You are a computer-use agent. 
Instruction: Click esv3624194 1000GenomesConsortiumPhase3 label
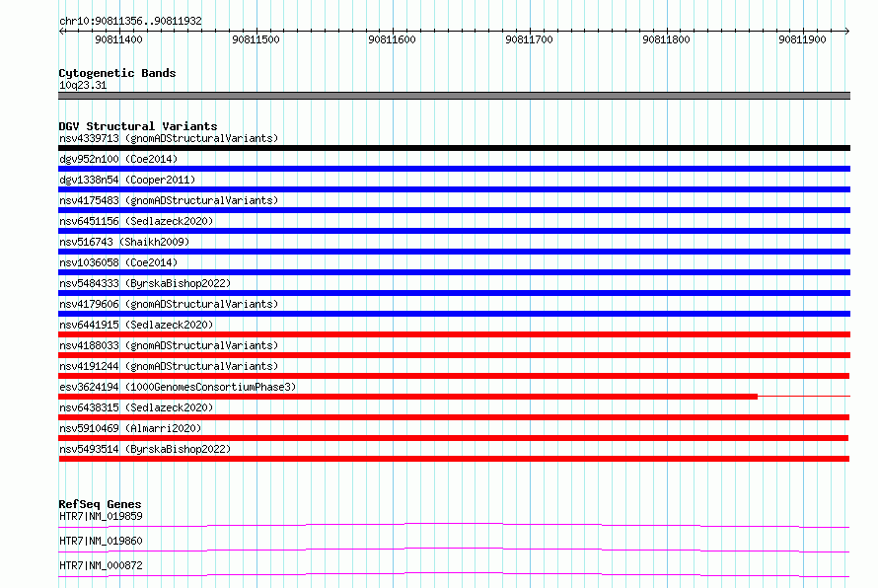point(178,387)
